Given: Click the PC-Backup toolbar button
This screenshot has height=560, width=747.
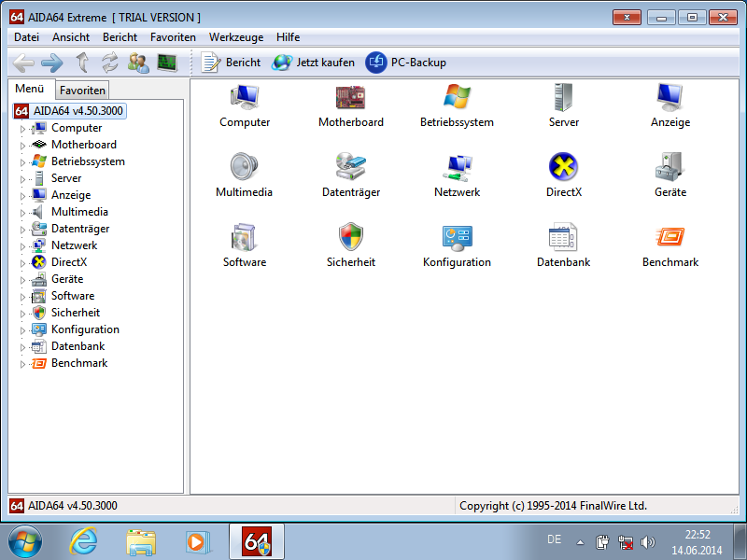Looking at the screenshot, I should [406, 63].
